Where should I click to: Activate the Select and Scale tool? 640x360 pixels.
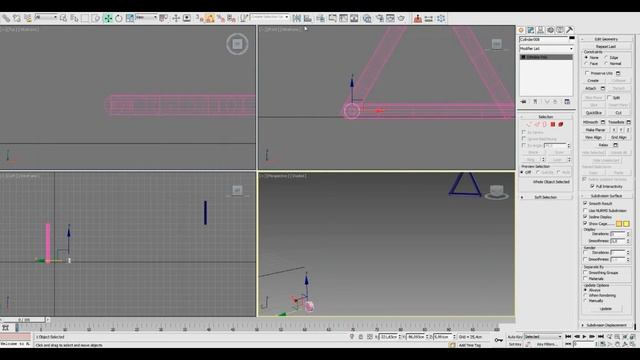[x=130, y=18]
